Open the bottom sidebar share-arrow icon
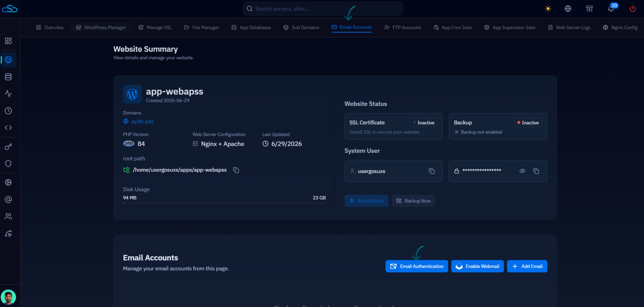Viewport: 644px width, 307px height. point(8,234)
